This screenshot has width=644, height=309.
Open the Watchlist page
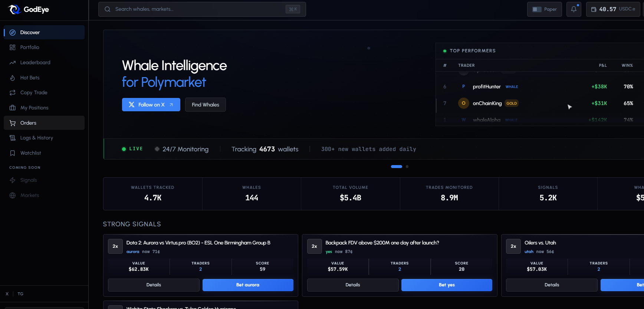[44, 153]
